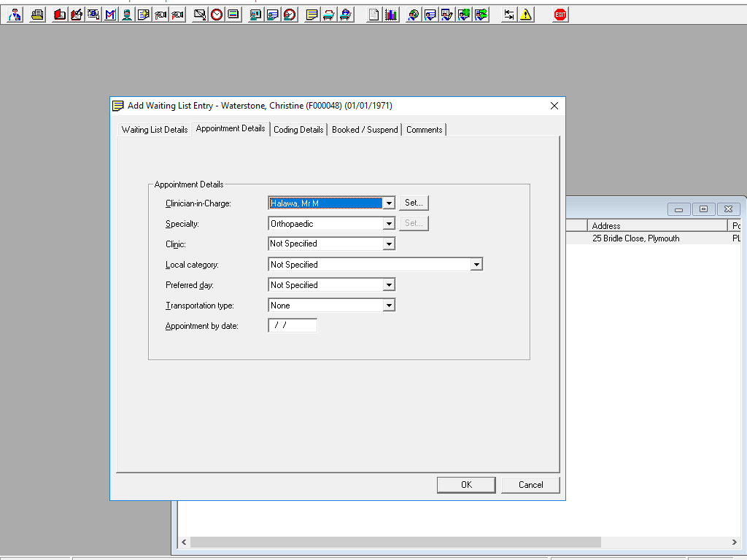The height and width of the screenshot is (560, 747).
Task: Click the colored-lines monitor toolbar icon
Action: [x=233, y=15]
